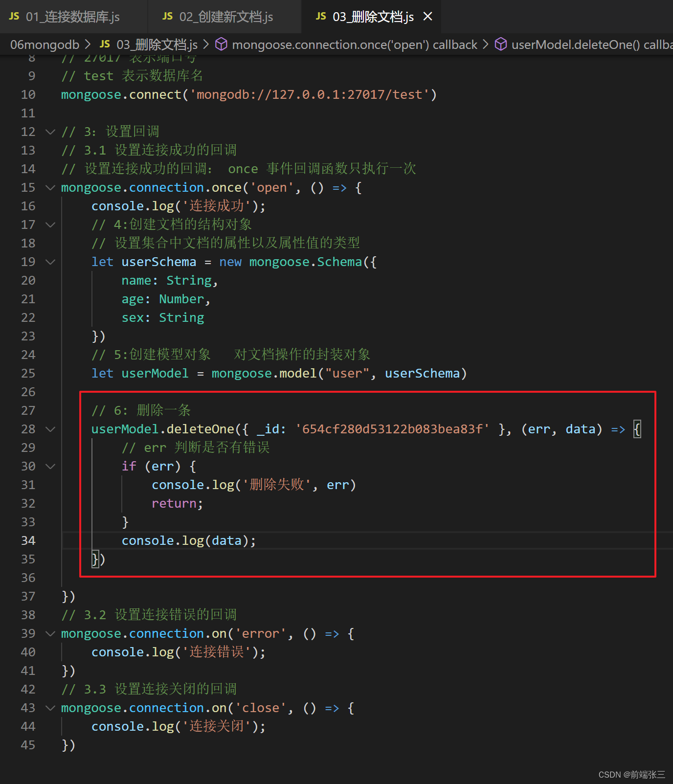Viewport: 673px width, 784px height.
Task: Click the 'error' event string on line 39
Action: tap(260, 633)
